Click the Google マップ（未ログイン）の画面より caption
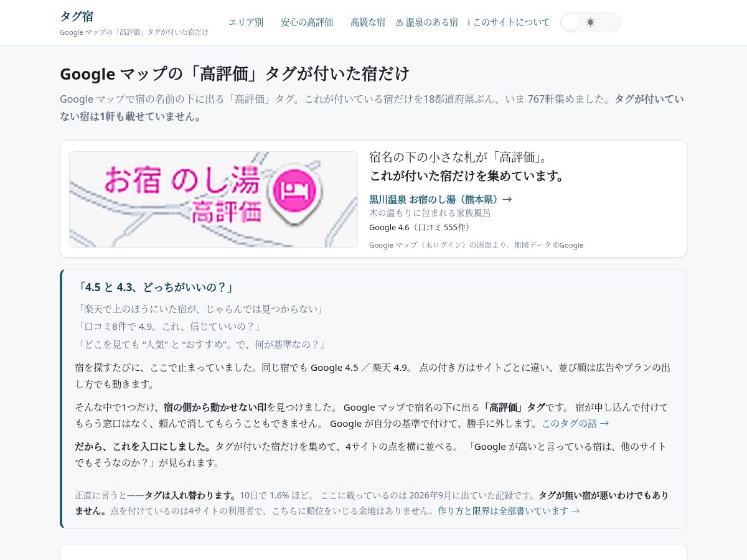Screen dimensions: 747x560 pos(476,245)
